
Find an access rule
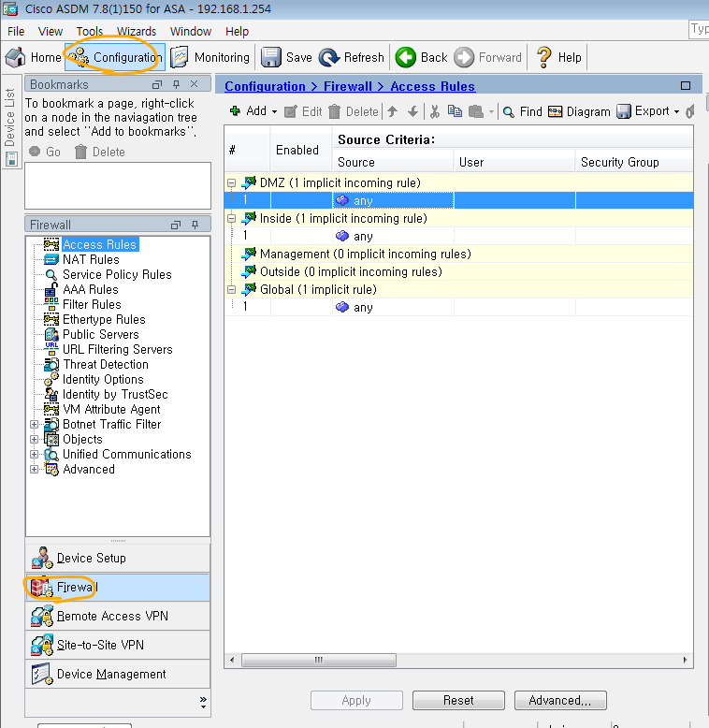pos(523,111)
